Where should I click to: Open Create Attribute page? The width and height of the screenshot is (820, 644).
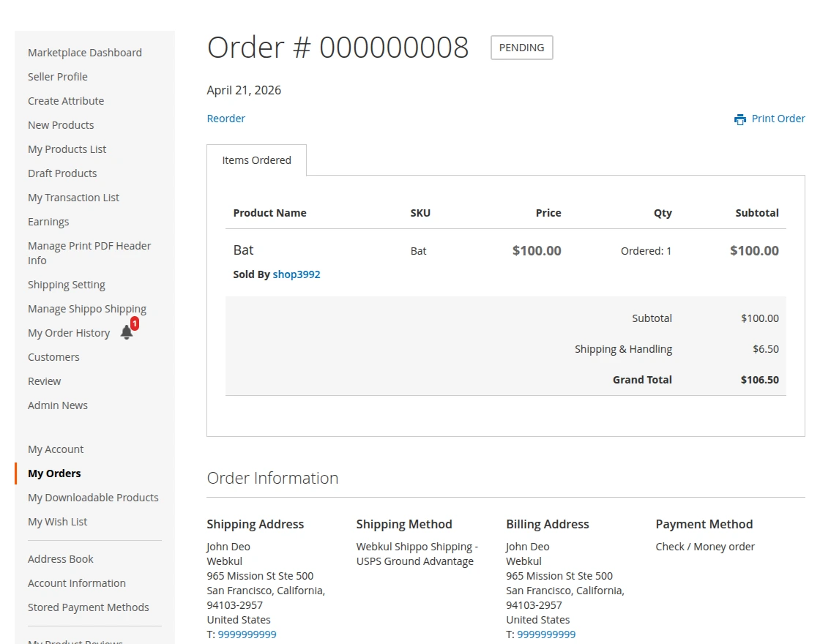[66, 101]
